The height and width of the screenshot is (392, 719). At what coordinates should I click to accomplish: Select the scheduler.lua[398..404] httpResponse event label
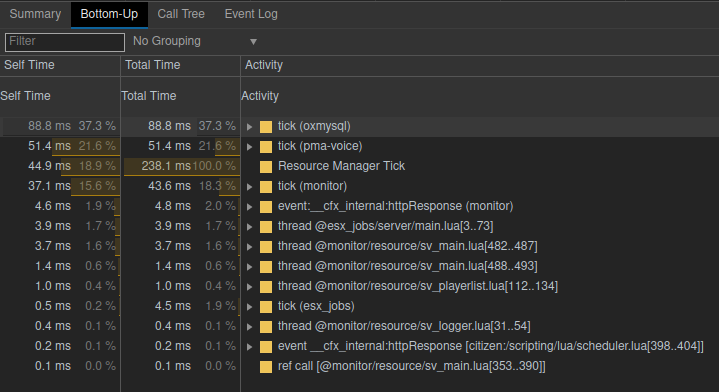click(491, 346)
